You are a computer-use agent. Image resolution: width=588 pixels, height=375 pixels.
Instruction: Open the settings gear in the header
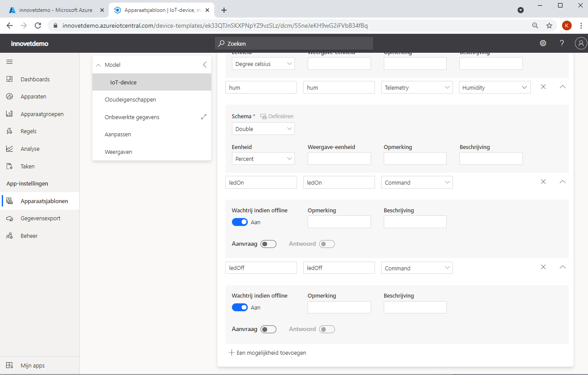(x=543, y=43)
